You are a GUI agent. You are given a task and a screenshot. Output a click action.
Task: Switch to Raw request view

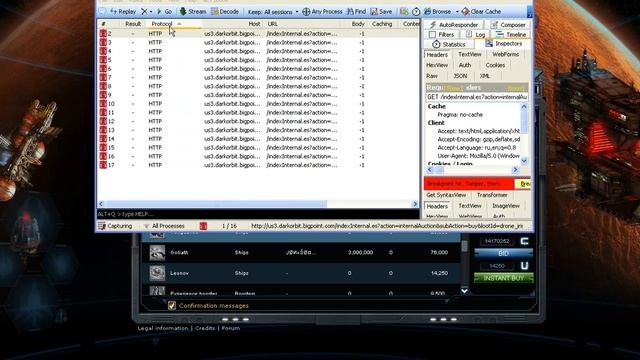pos(432,76)
